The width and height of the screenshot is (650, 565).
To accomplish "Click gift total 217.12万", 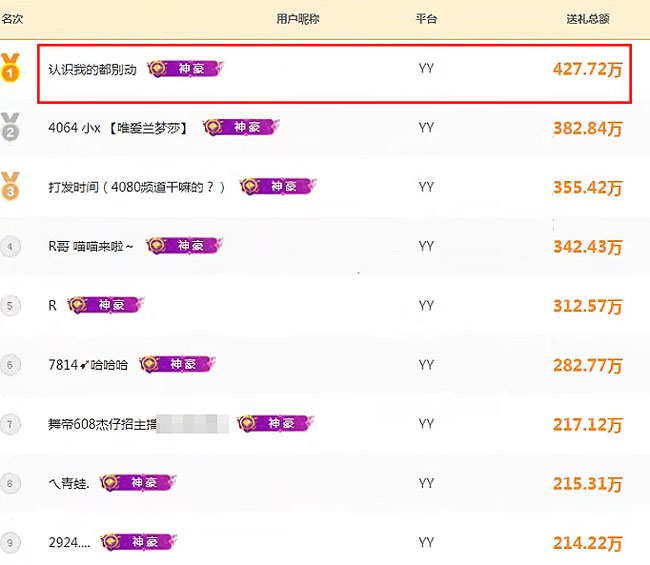I will [x=588, y=425].
